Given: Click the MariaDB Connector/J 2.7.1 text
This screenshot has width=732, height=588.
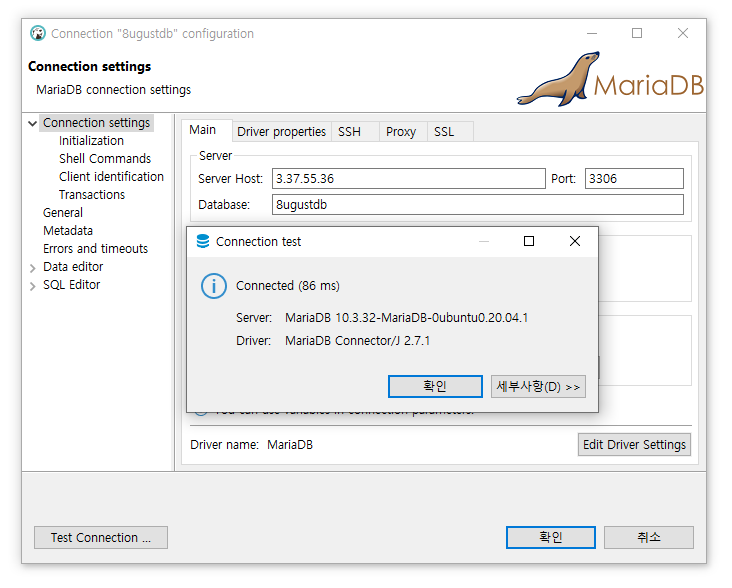Looking at the screenshot, I should (x=357, y=341).
